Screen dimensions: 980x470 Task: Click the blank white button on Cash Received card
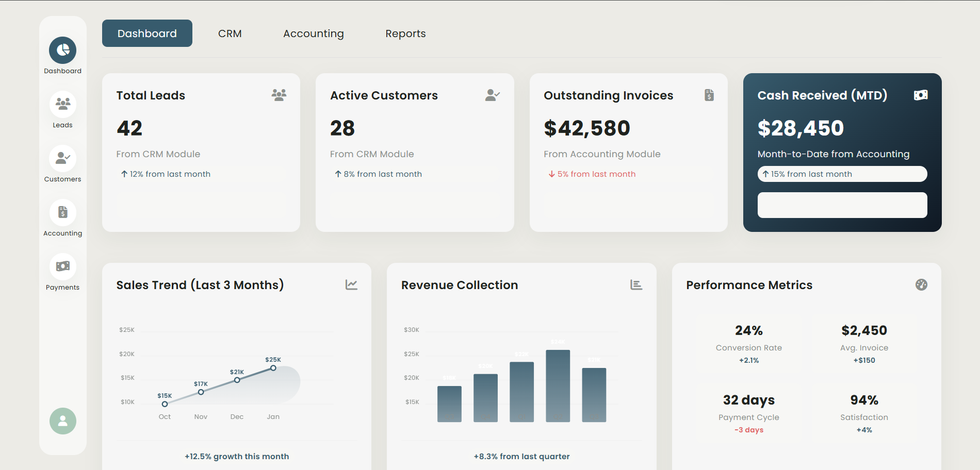click(x=842, y=205)
